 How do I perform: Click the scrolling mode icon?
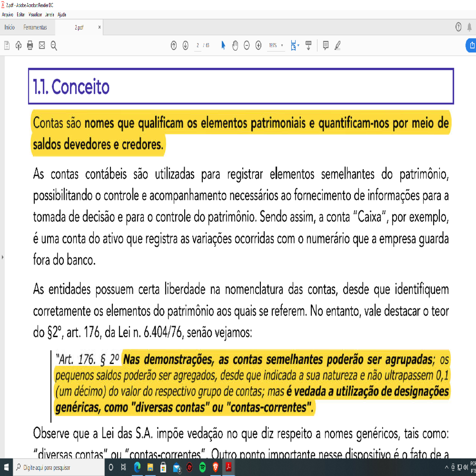[309, 45]
